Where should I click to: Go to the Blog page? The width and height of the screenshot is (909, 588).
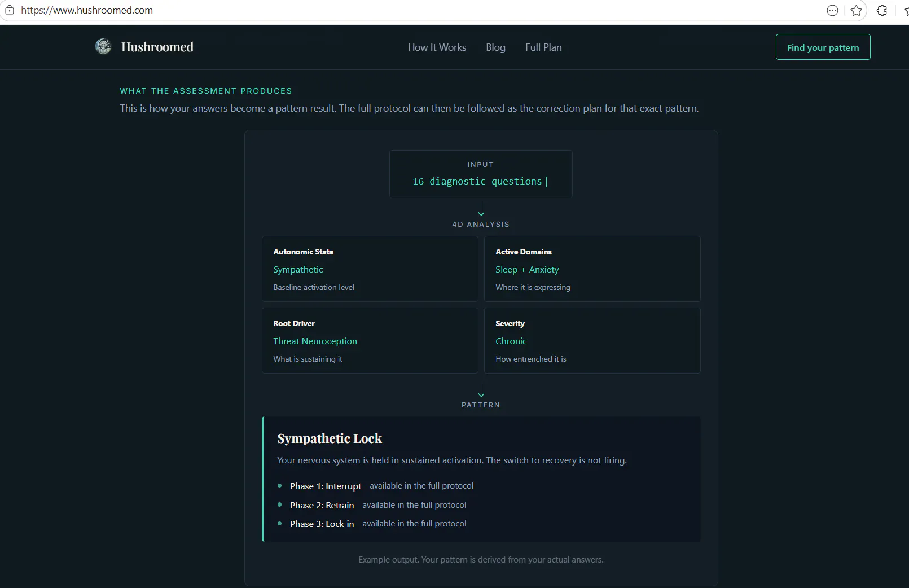(x=495, y=47)
